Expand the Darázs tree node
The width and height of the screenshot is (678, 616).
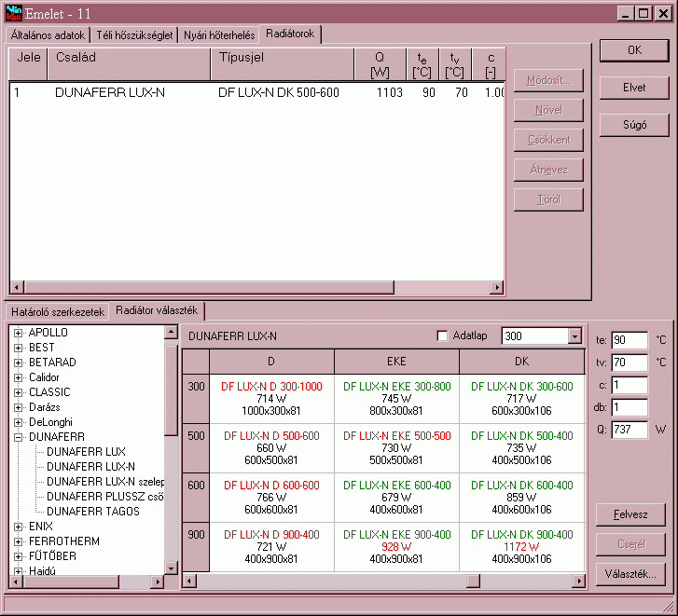(18, 407)
